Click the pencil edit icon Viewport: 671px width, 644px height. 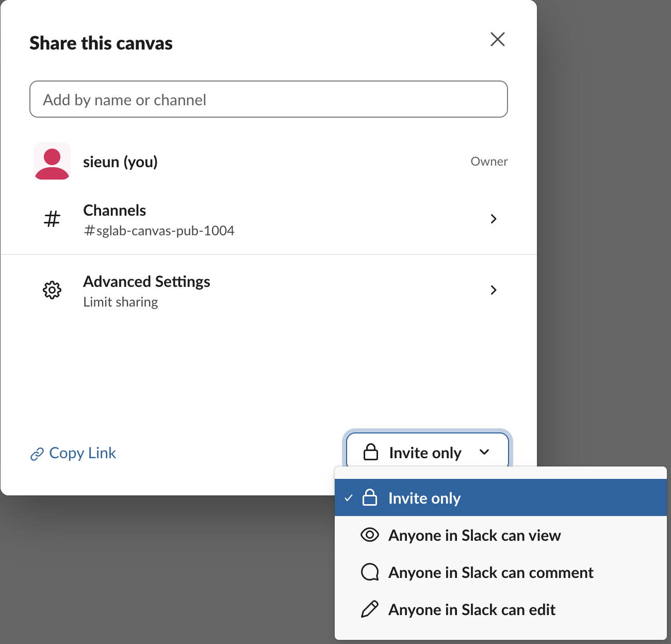click(x=370, y=609)
